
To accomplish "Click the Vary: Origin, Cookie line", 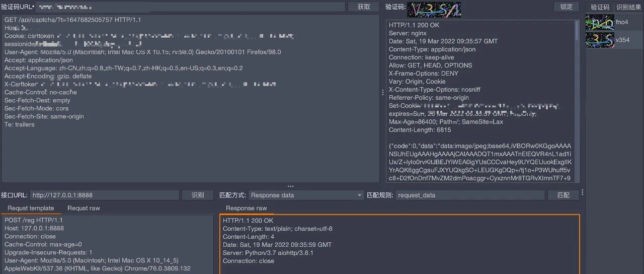I will (x=417, y=82).
